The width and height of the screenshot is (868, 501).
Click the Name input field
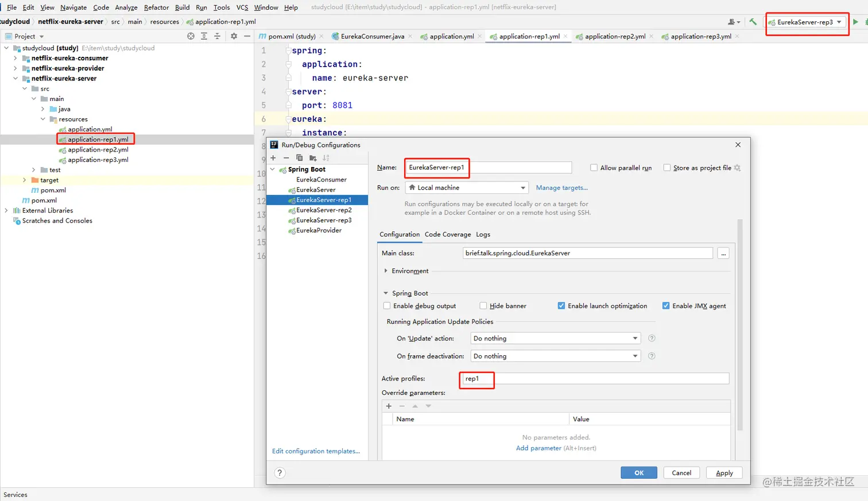point(489,168)
